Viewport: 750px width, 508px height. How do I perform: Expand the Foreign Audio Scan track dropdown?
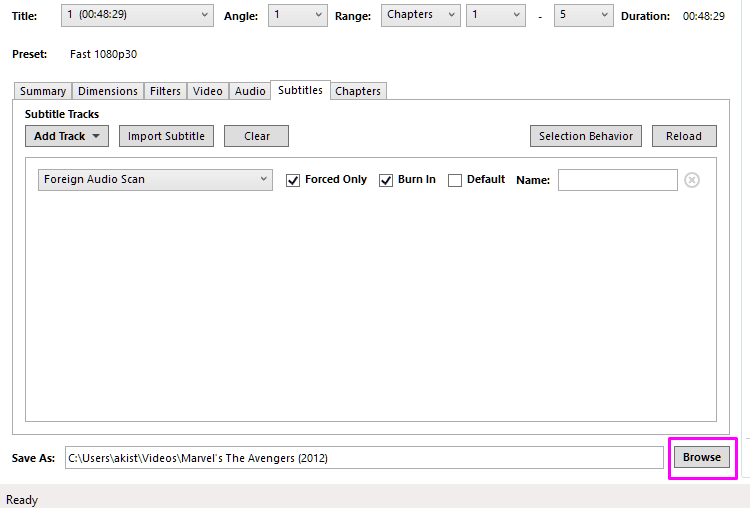point(155,180)
